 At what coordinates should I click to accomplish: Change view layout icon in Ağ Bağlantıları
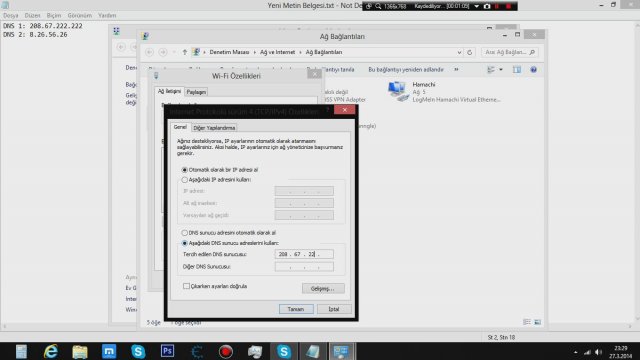click(491, 70)
